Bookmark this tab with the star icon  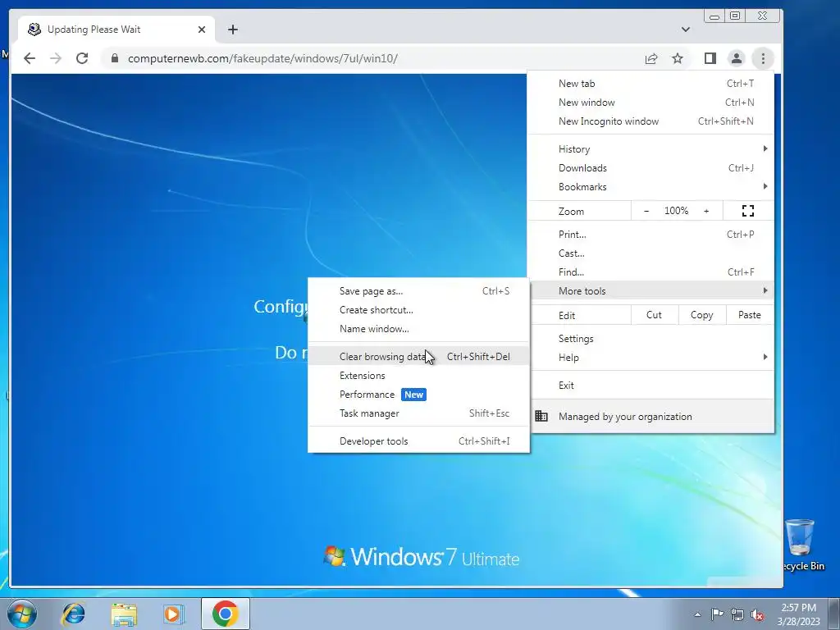(678, 58)
